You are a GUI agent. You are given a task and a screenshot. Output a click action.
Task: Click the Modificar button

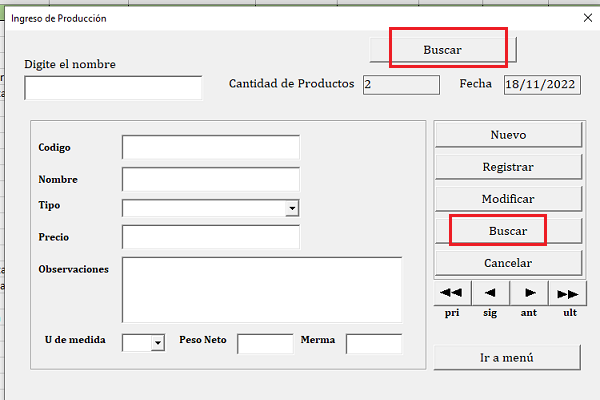pos(508,199)
